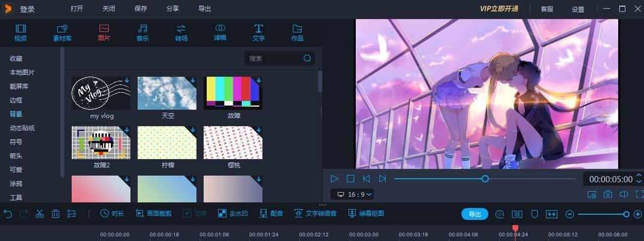
Task: Switch to the 素材库 material library tab
Action: [x=62, y=33]
